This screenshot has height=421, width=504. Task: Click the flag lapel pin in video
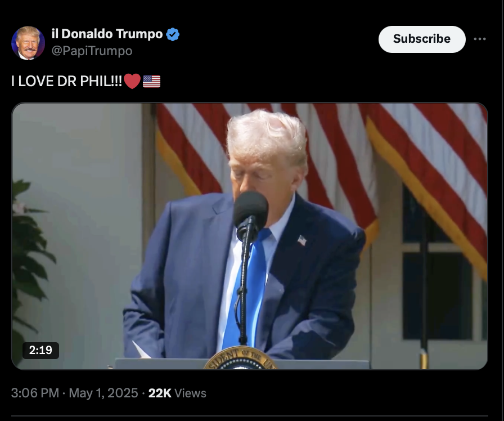[301, 240]
